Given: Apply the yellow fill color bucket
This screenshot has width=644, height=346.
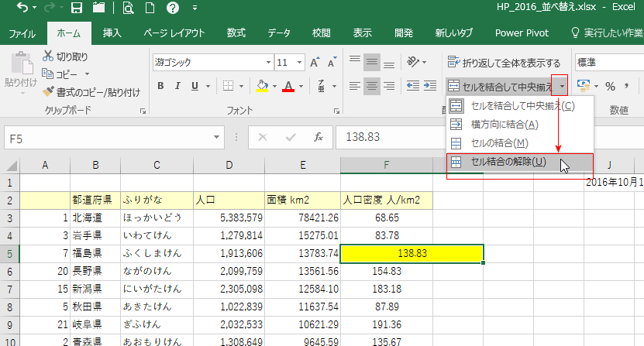Looking at the screenshot, I should (x=262, y=86).
